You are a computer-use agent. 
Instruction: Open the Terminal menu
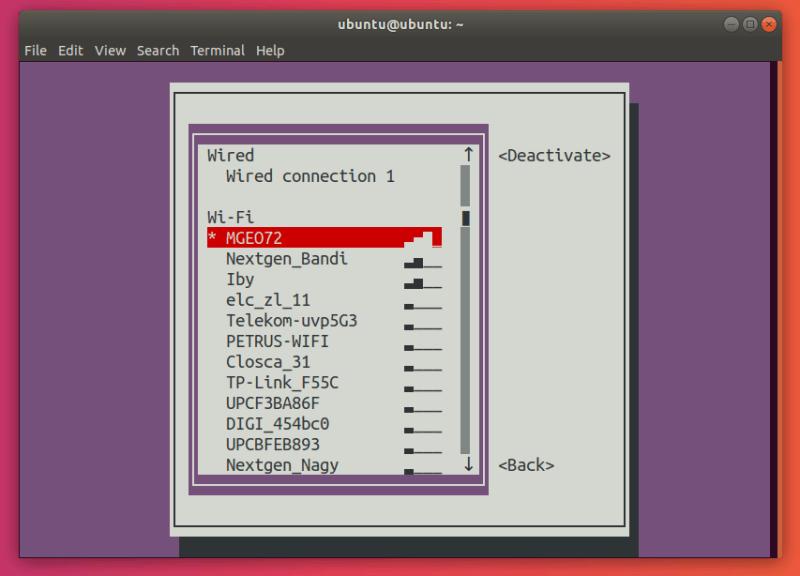coord(217,50)
